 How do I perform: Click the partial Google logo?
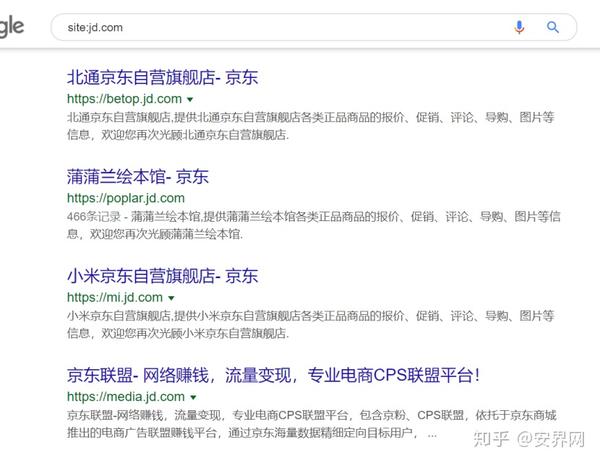[12, 27]
